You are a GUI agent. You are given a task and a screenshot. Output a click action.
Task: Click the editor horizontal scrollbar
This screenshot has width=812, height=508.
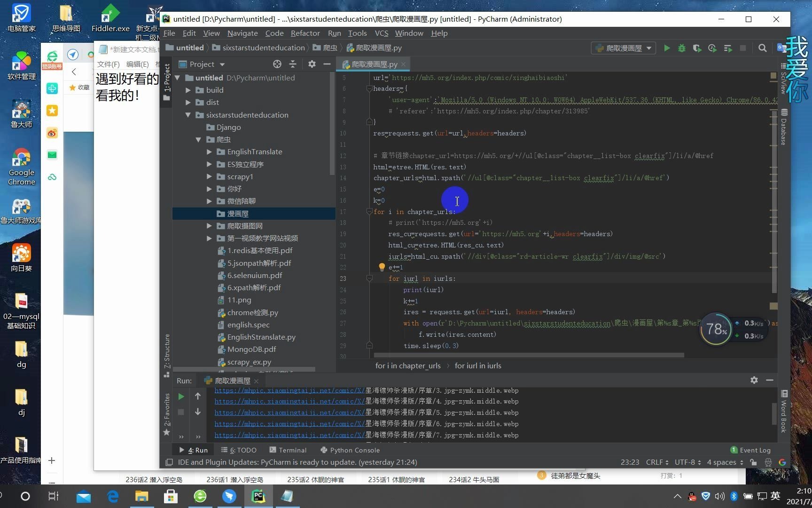529,355
